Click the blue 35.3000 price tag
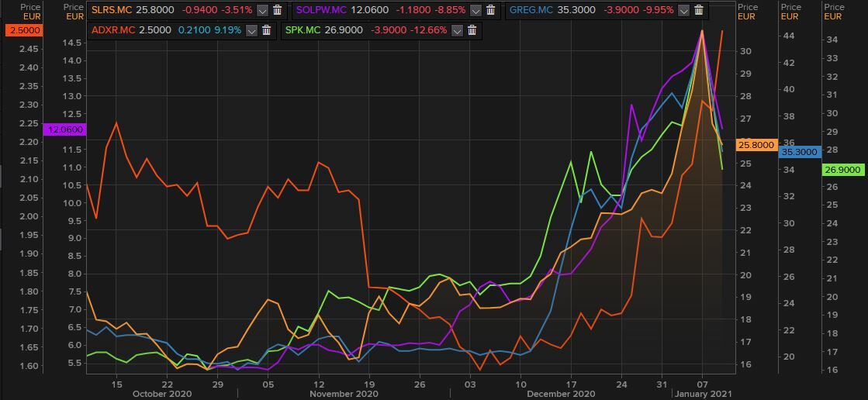This screenshot has width=868, height=400. point(799,152)
